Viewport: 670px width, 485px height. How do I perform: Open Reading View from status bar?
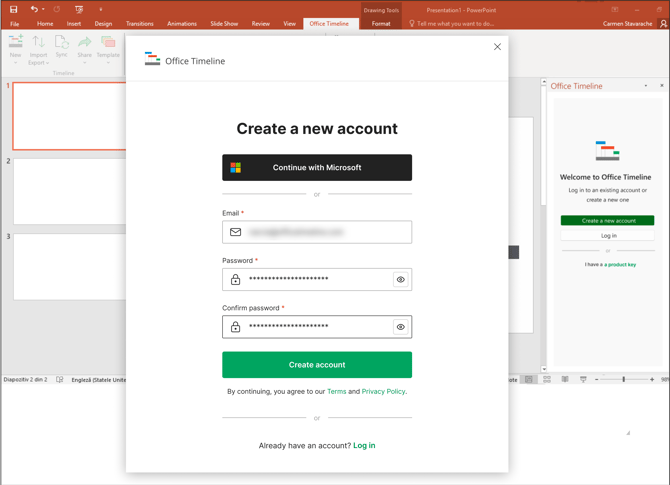(565, 380)
